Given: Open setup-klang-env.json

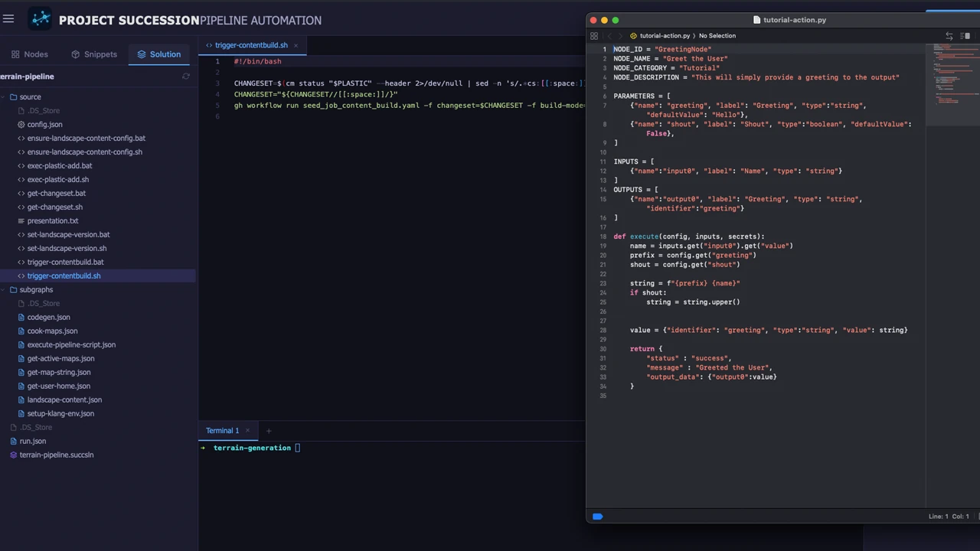Looking at the screenshot, I should pos(60,414).
